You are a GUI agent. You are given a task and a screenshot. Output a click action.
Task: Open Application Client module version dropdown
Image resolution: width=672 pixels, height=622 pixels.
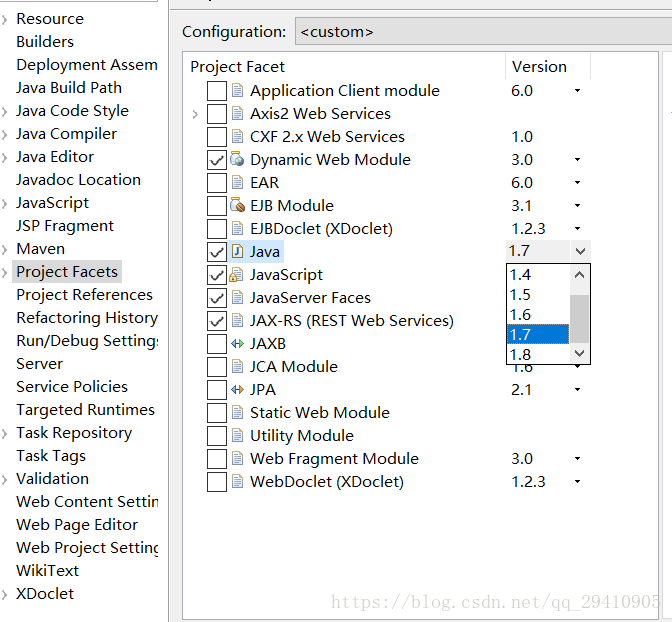[x=577, y=90]
